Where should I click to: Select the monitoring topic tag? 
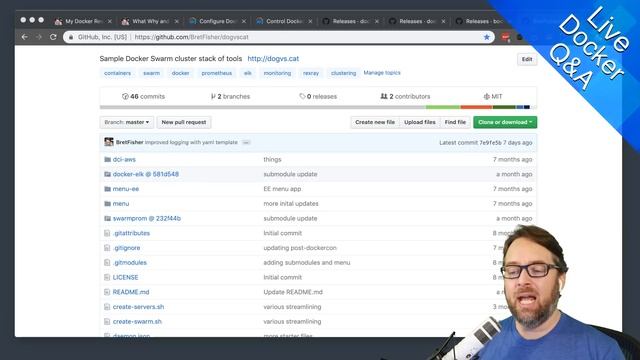coord(277,73)
